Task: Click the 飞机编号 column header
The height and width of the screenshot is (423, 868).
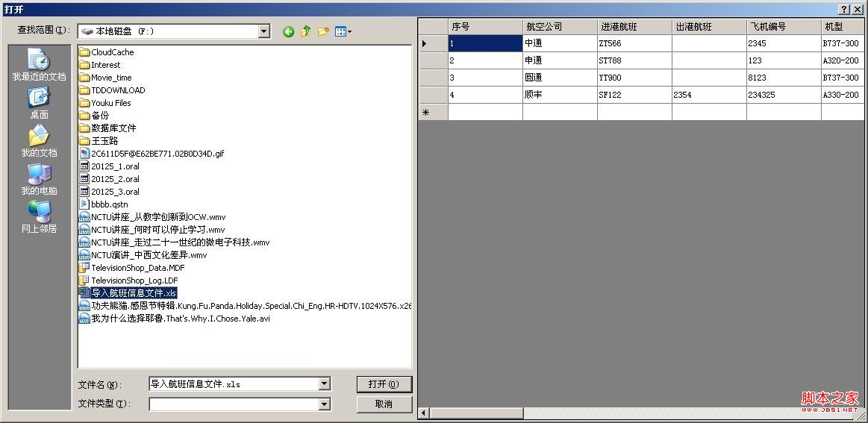Action: [x=784, y=27]
